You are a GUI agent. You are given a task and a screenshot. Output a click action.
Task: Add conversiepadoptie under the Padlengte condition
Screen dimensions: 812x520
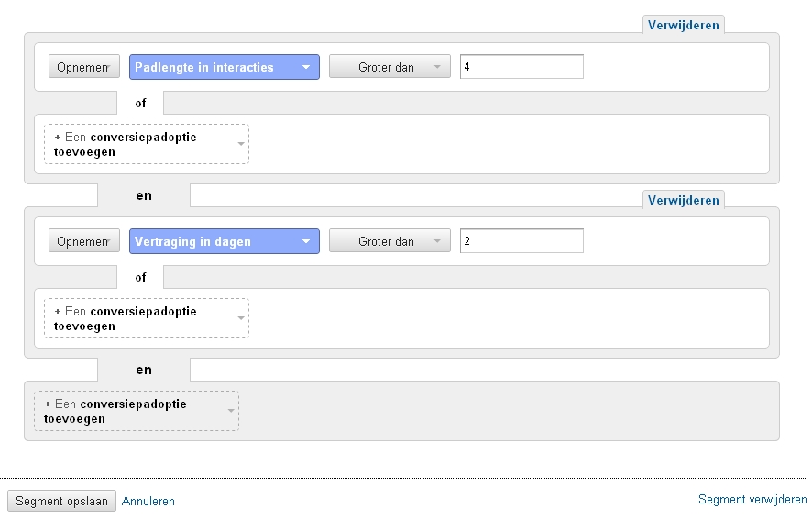click(146, 144)
